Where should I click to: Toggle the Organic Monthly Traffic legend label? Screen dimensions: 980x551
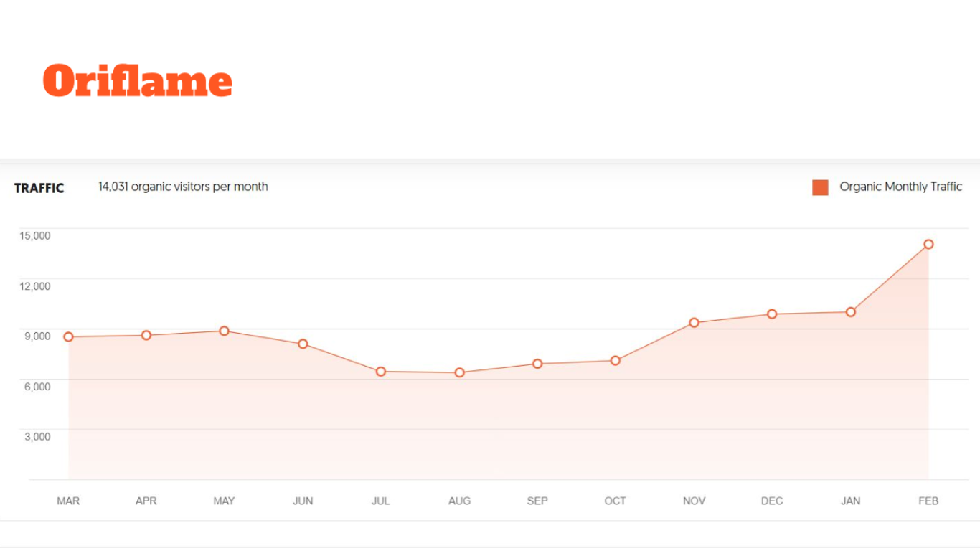[900, 187]
